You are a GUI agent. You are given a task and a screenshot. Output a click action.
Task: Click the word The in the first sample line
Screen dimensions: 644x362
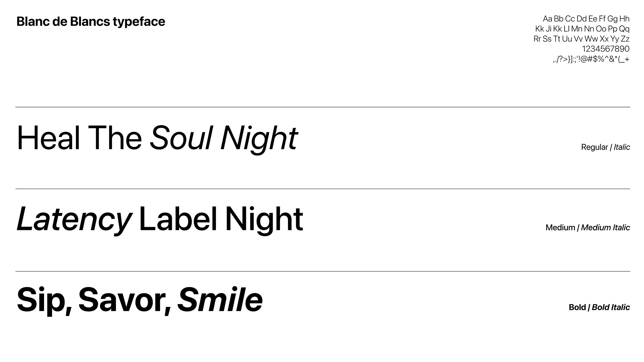pyautogui.click(x=115, y=138)
